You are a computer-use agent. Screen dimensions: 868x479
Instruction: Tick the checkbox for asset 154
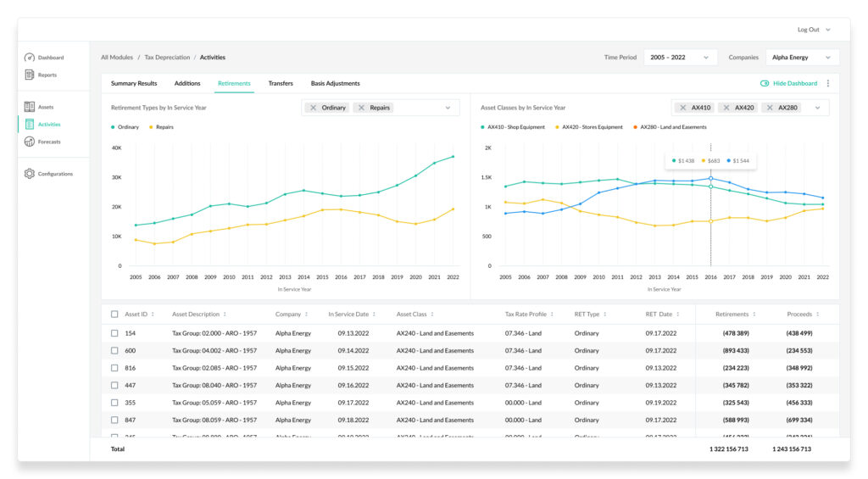[114, 333]
